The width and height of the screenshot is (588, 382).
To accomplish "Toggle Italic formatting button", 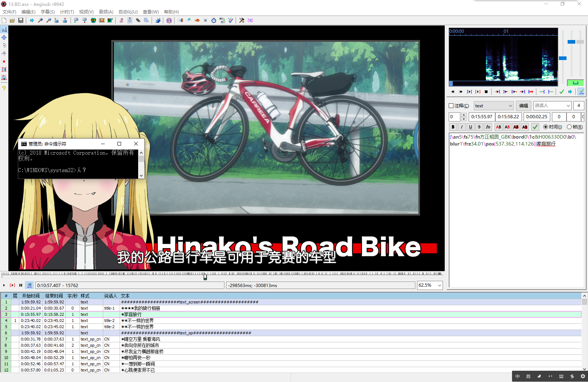I will [462, 127].
